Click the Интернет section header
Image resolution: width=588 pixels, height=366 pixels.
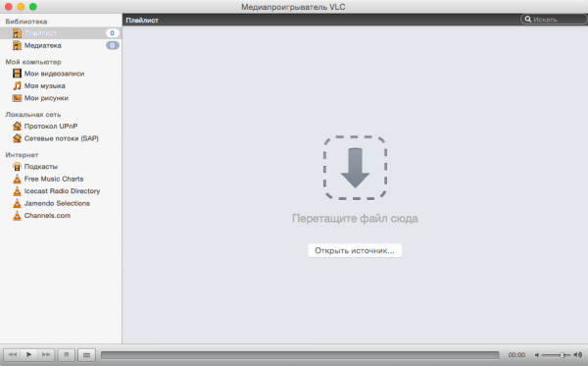point(22,155)
